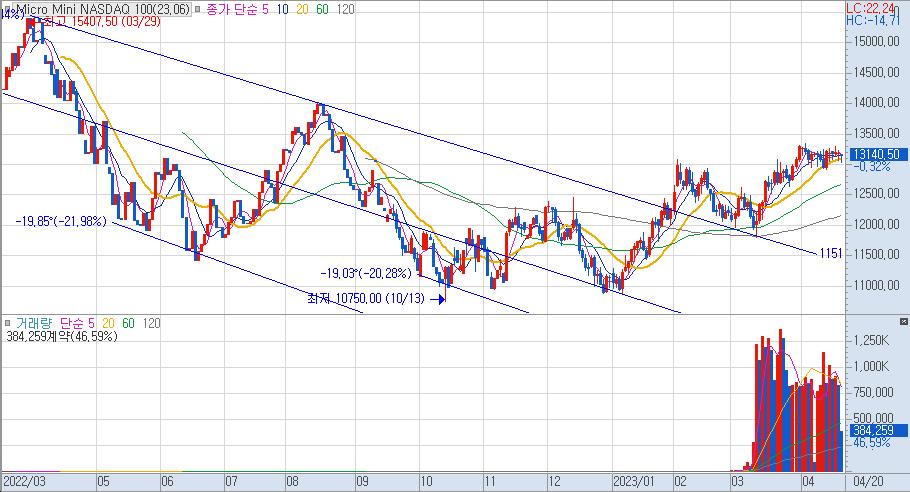This screenshot has width=910, height=492.
Task: Click the 15000,00 price axis label
Action: tap(876, 42)
